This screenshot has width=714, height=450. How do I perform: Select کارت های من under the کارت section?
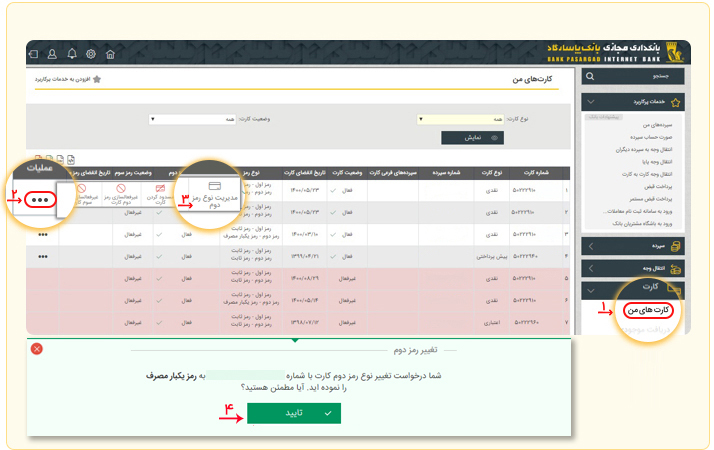648,310
